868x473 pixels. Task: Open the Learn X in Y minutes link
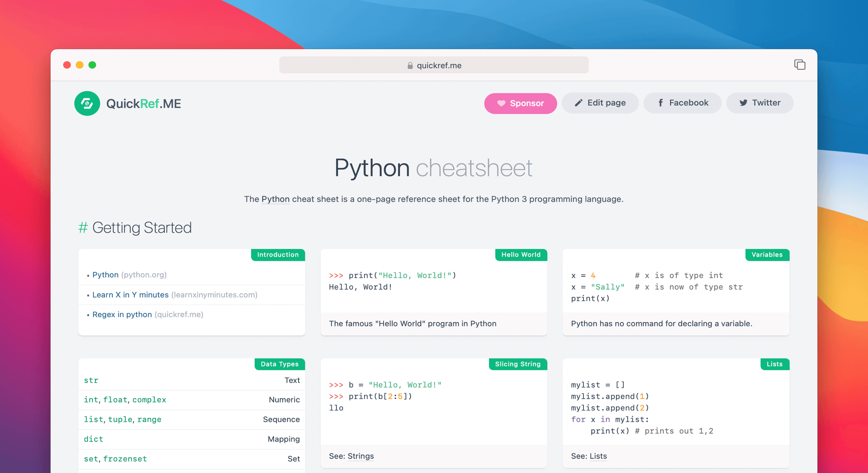click(131, 294)
